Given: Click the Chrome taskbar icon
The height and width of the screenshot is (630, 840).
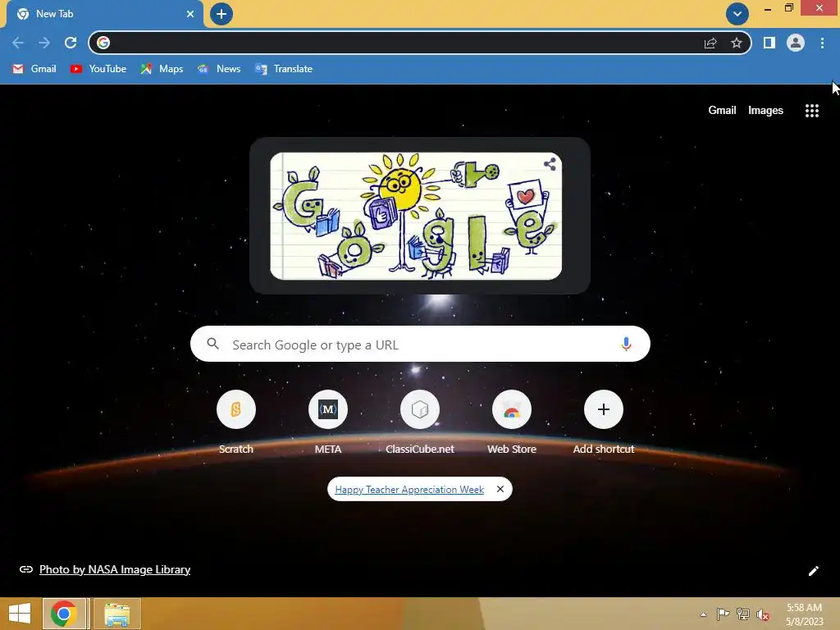Looking at the screenshot, I should [64, 614].
